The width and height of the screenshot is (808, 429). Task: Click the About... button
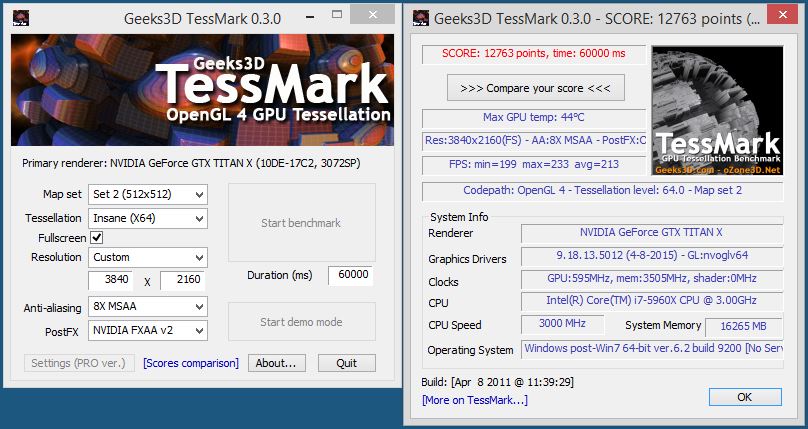pyautogui.click(x=277, y=363)
